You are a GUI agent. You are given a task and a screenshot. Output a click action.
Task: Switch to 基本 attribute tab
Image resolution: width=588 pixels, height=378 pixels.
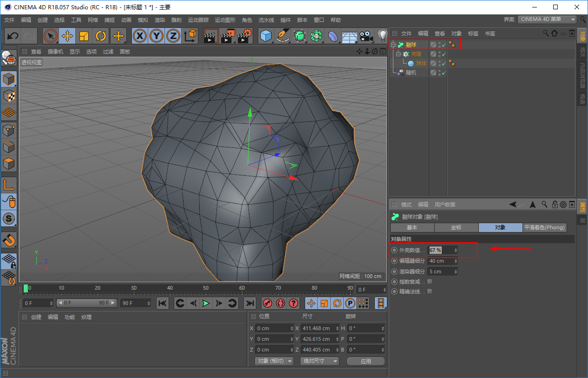click(412, 227)
